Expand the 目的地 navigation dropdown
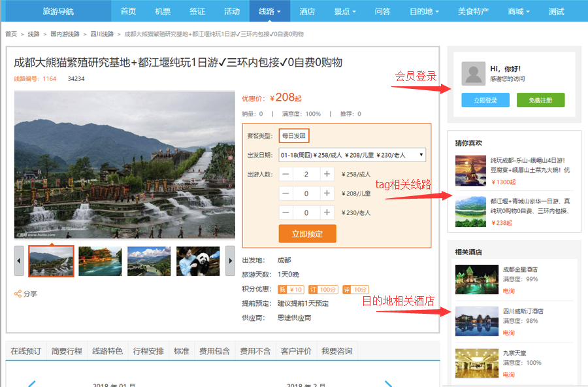 click(x=424, y=11)
